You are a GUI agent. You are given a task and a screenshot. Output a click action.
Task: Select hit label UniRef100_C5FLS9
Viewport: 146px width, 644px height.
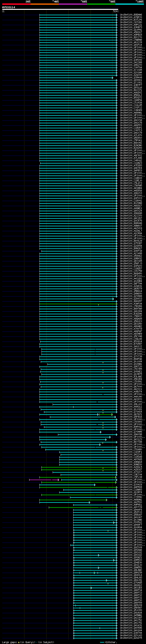131,477
